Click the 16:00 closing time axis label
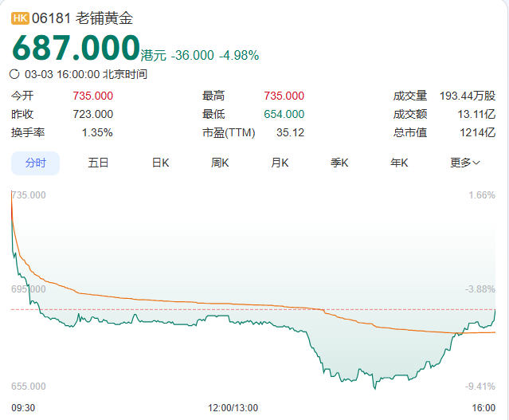The image size is (509, 420). tap(484, 407)
